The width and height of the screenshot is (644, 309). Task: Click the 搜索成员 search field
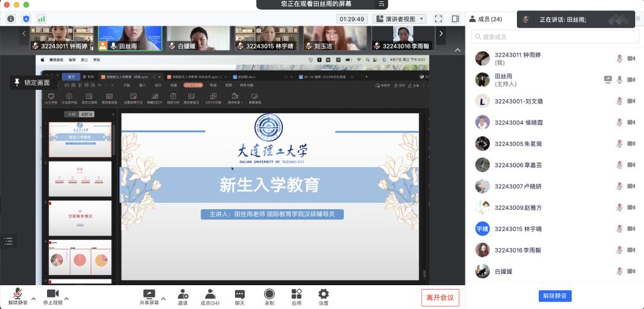pyautogui.click(x=553, y=37)
